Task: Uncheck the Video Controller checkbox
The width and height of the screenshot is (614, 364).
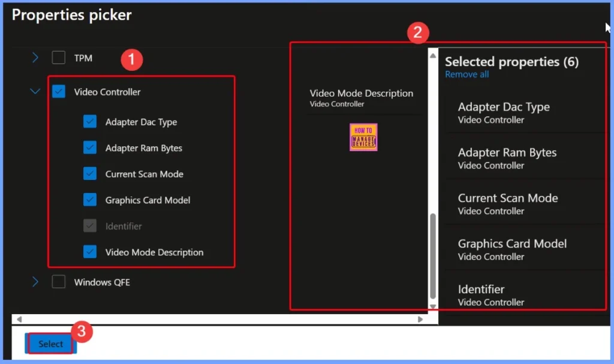Action: 59,92
